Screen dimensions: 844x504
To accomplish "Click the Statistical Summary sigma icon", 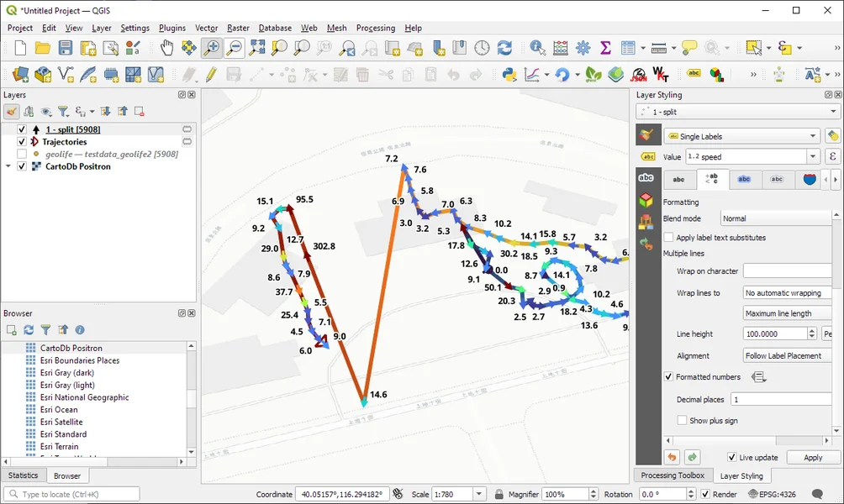I will click(605, 48).
